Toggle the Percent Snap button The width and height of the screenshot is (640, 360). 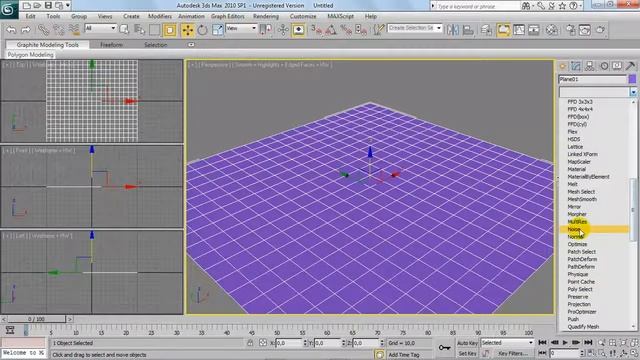pyautogui.click(x=346, y=29)
